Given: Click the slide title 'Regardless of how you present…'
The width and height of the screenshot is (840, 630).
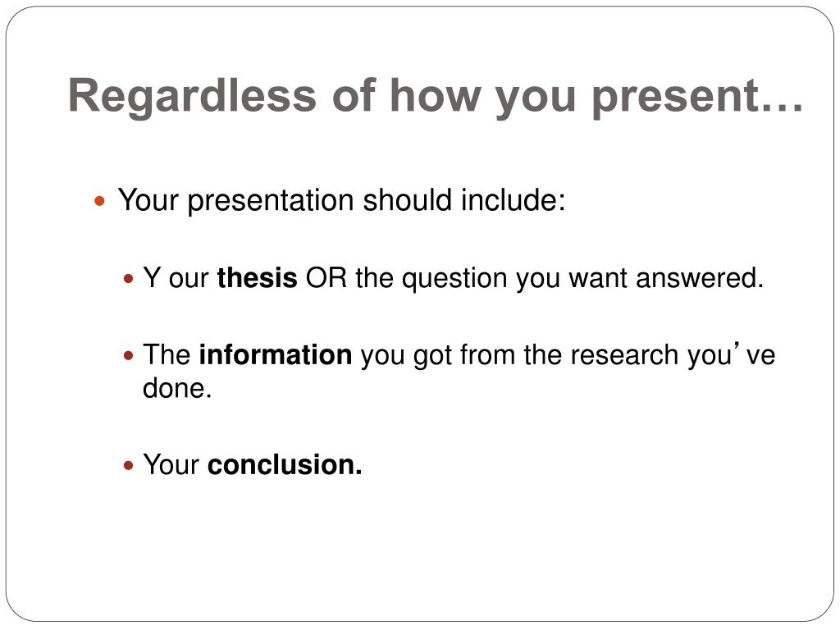Looking at the screenshot, I should coord(436,97).
